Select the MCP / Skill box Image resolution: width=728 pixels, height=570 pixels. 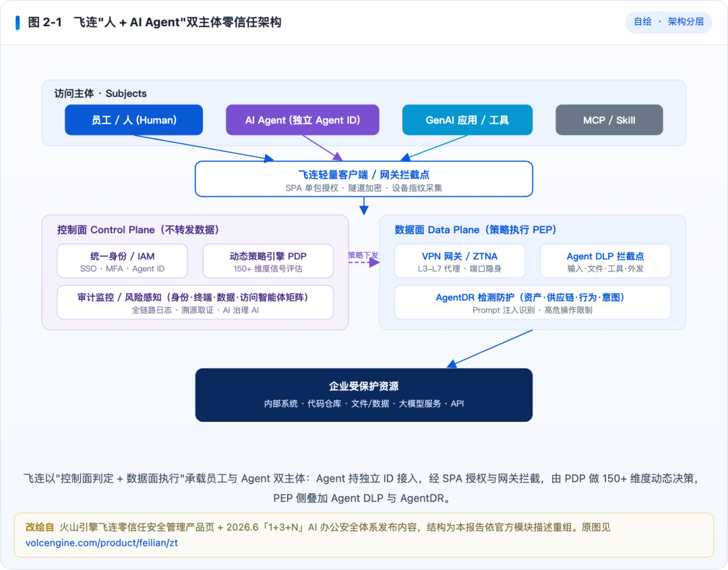(x=609, y=120)
